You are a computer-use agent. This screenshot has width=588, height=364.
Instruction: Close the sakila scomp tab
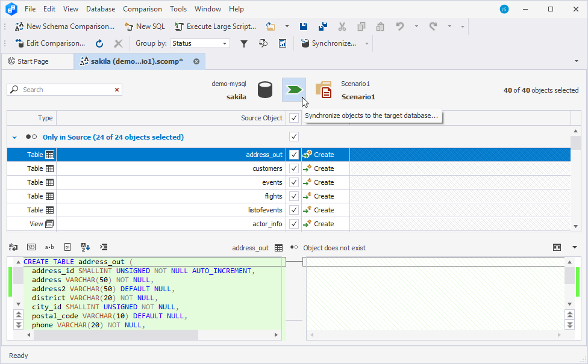click(196, 61)
